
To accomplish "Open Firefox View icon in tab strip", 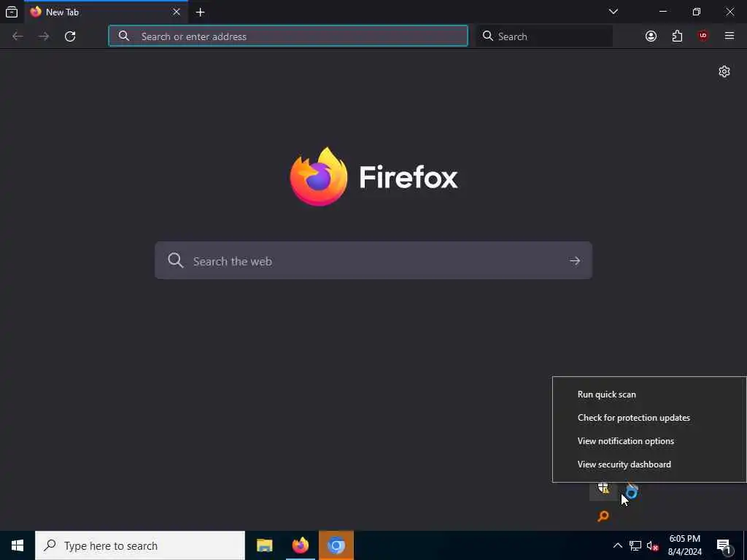I will 12,12.
